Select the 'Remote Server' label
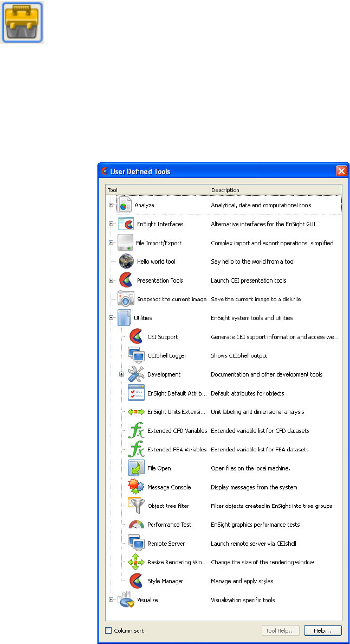The width and height of the screenshot is (350, 644). point(166,544)
